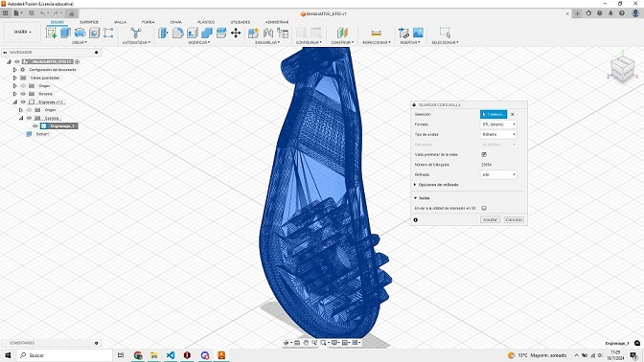Switch to the Chapa tab
Screen dimensions: 644x362
175,22
